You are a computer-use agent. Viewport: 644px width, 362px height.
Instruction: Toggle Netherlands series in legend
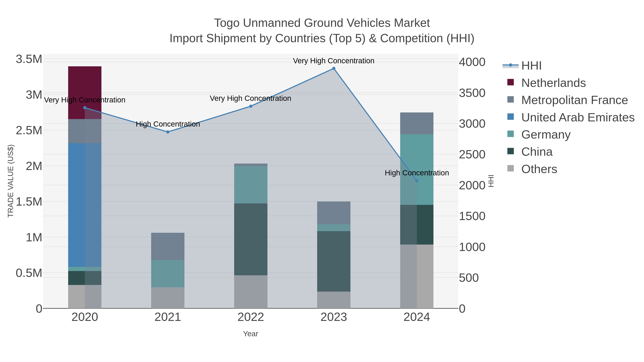[x=547, y=83]
